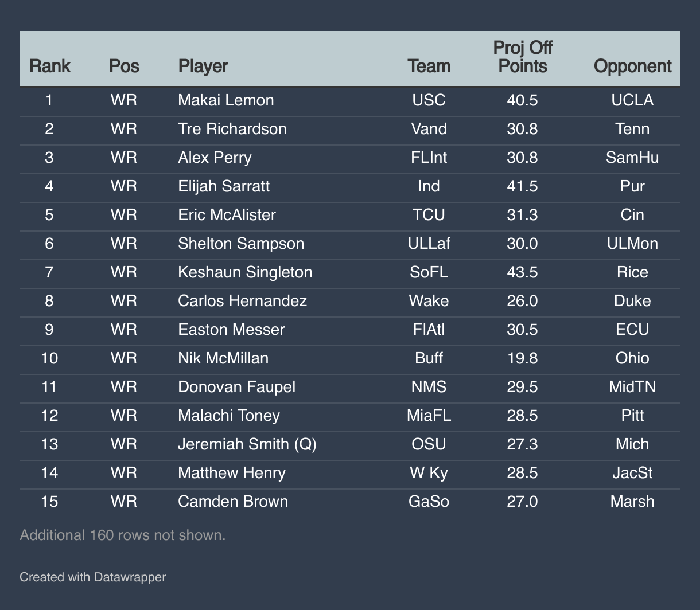
Task: Select projected points value 19.8
Action: click(522, 358)
